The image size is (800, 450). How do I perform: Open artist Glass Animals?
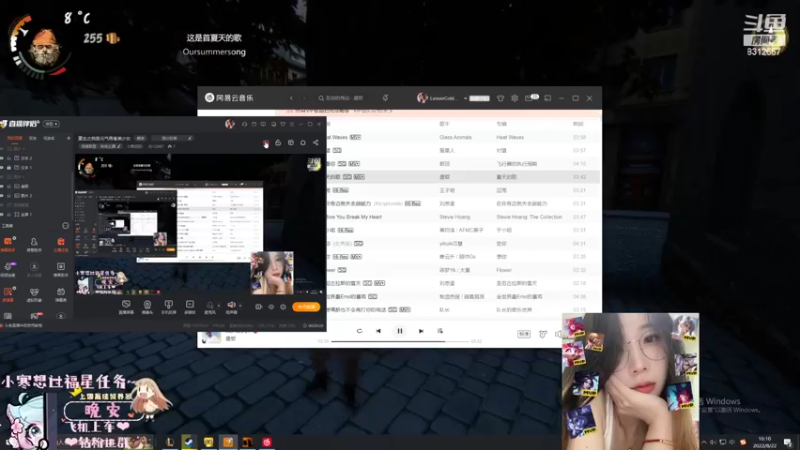(455, 137)
